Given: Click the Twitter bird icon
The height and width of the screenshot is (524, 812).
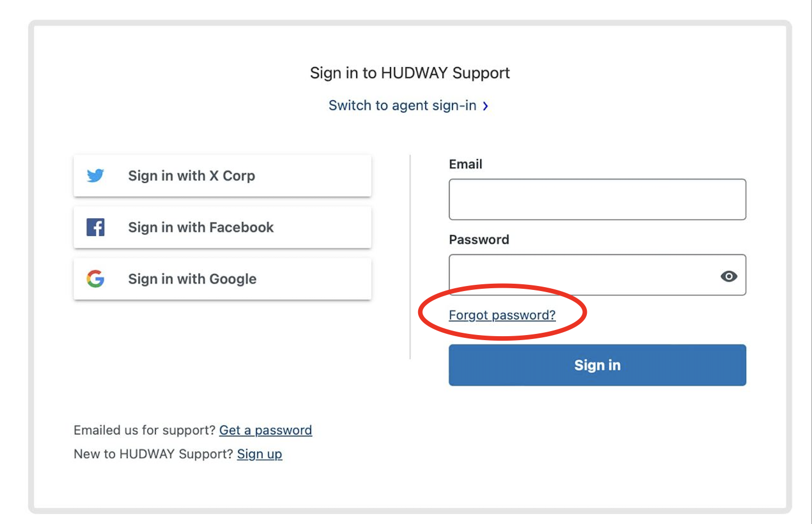Looking at the screenshot, I should pyautogui.click(x=95, y=175).
